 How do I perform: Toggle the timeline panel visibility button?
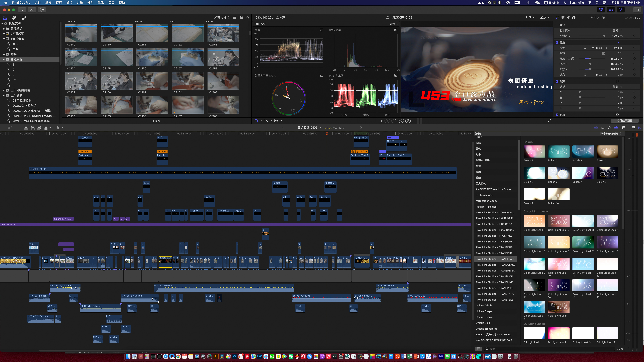611,10
